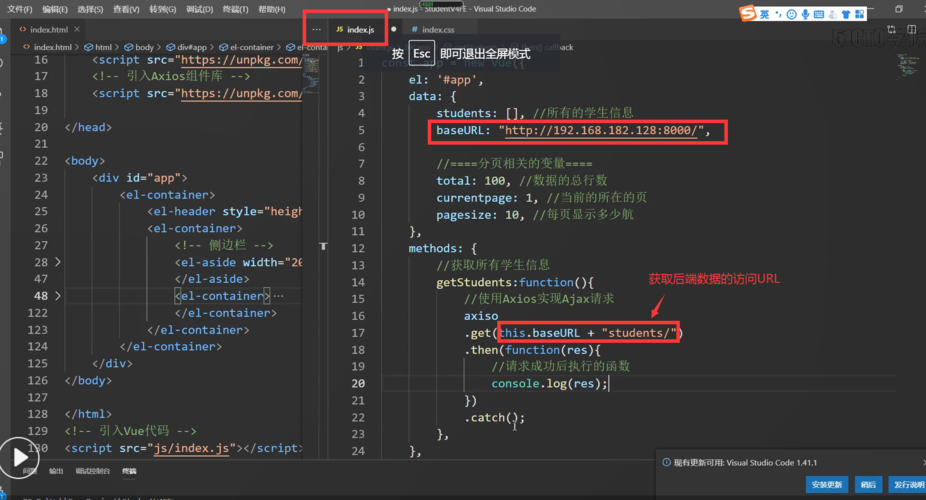
Task: Click folded ellipsis after el-container line 48
Action: tap(279, 296)
